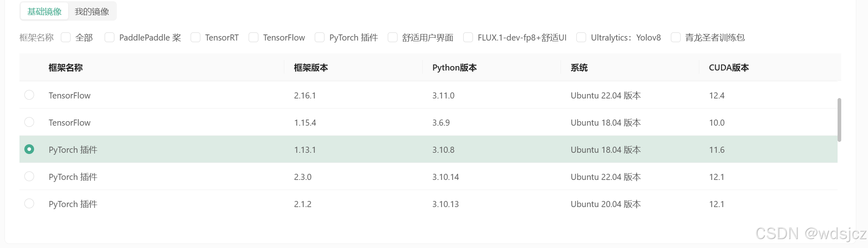Click the 系统 column header
The image size is (868, 248).
click(579, 68)
